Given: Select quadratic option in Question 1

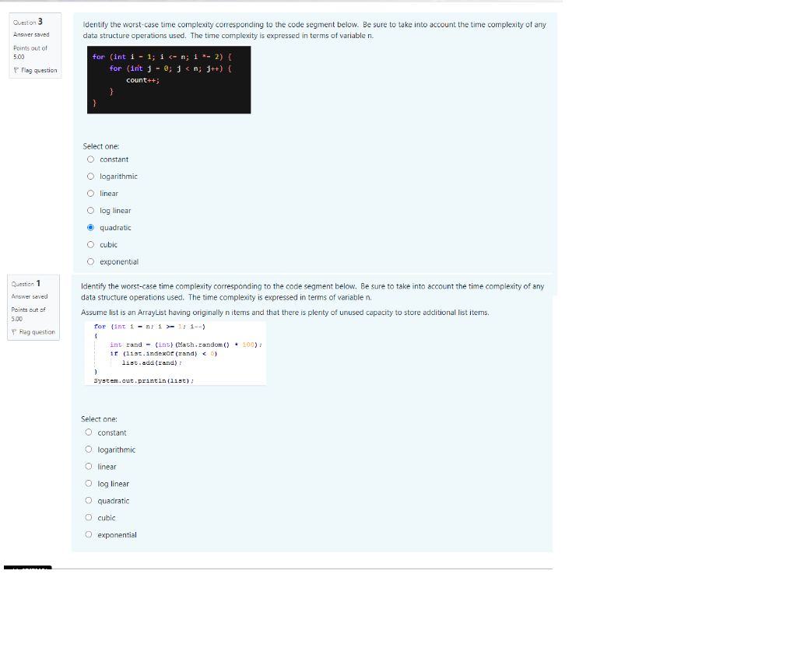Looking at the screenshot, I should click(89, 501).
